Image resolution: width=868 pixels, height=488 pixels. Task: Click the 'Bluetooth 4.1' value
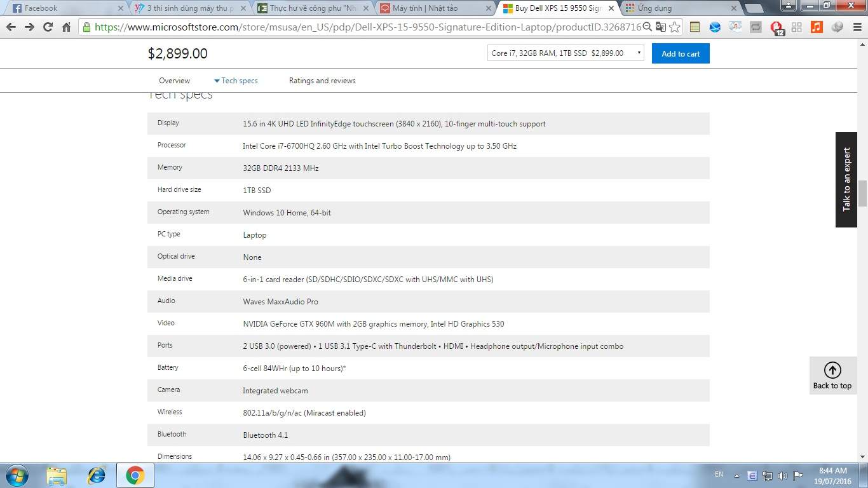coord(265,435)
